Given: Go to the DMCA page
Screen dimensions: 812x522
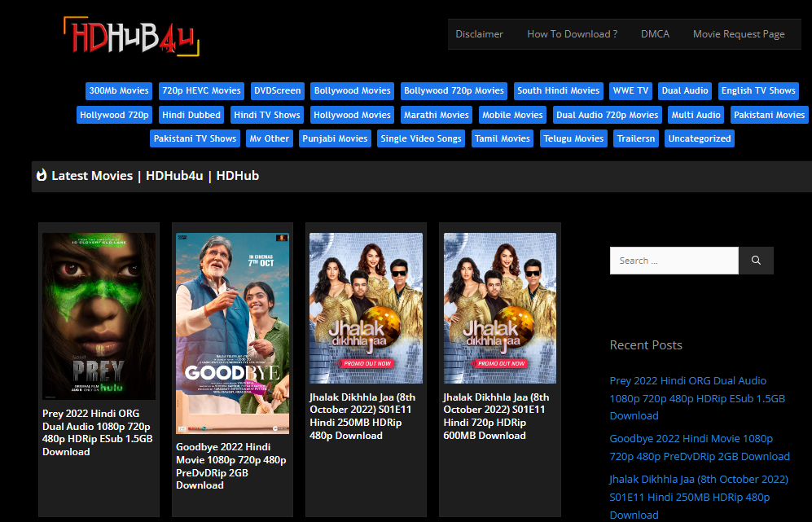Looking at the screenshot, I should pyautogui.click(x=655, y=34).
